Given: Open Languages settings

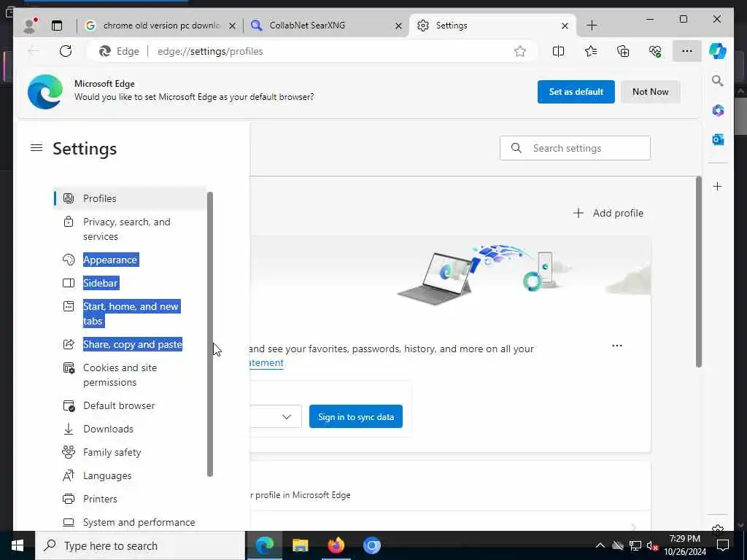Looking at the screenshot, I should 130,475.
